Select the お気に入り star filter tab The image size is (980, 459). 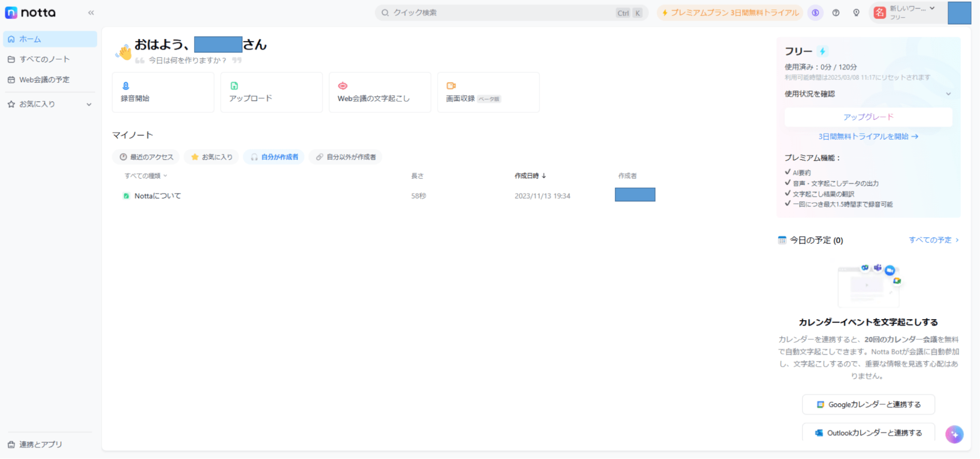click(x=212, y=157)
